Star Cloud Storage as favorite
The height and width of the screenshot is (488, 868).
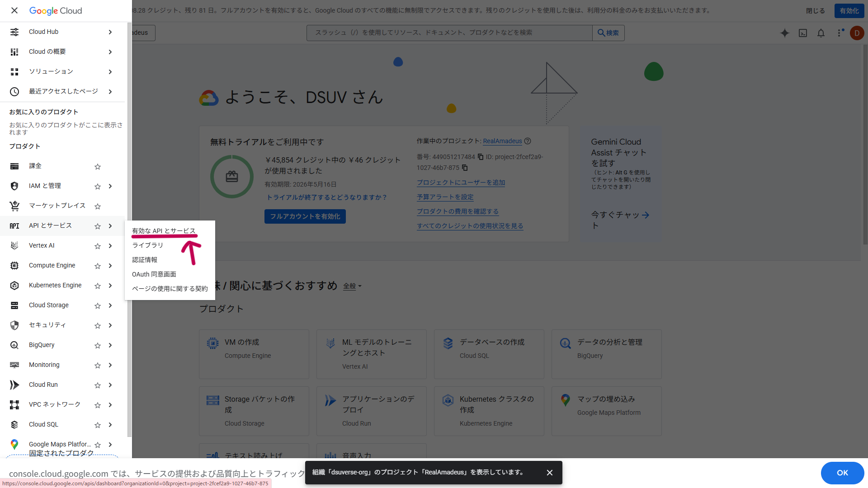98,305
